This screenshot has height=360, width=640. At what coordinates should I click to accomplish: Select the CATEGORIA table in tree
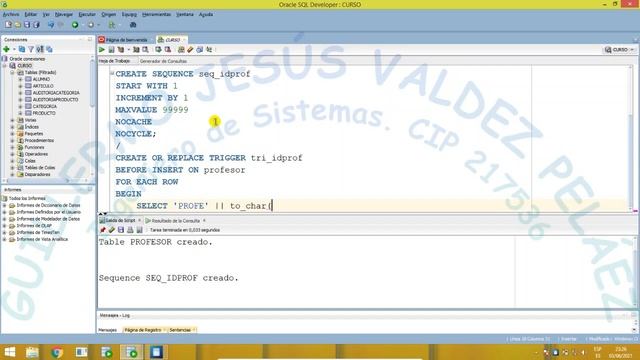point(44,107)
